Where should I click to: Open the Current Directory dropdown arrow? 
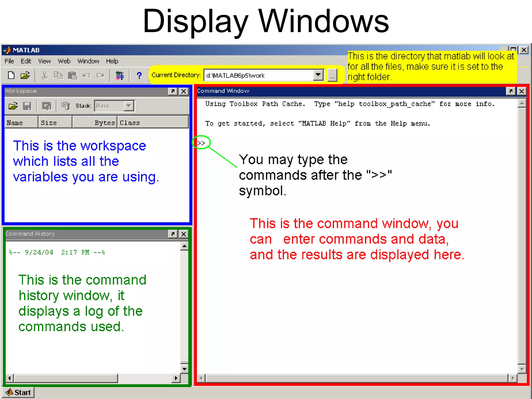[318, 75]
